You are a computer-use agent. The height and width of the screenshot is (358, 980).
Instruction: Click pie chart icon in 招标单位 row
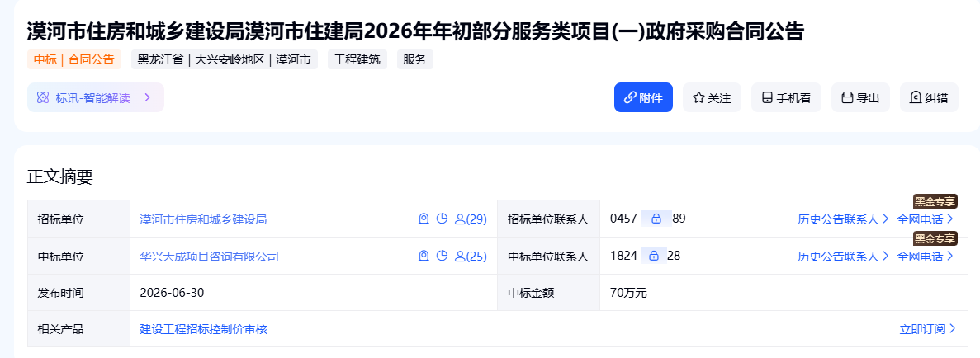coord(442,219)
